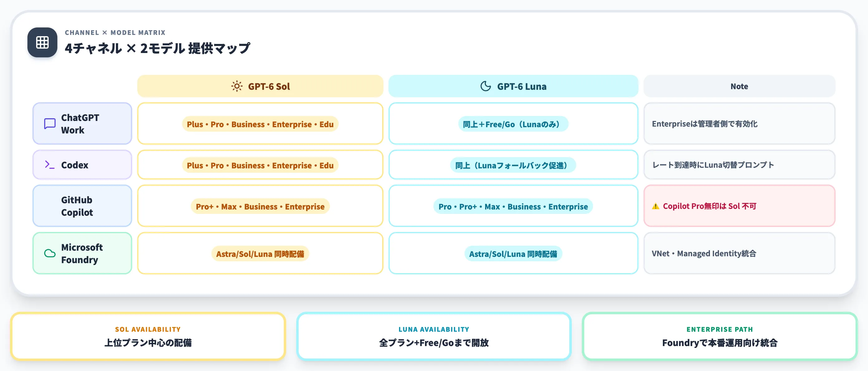Image resolution: width=868 pixels, height=371 pixels.
Task: Click GitHub Copilot's Luna plan pill starting with Pro
Action: click(x=513, y=207)
